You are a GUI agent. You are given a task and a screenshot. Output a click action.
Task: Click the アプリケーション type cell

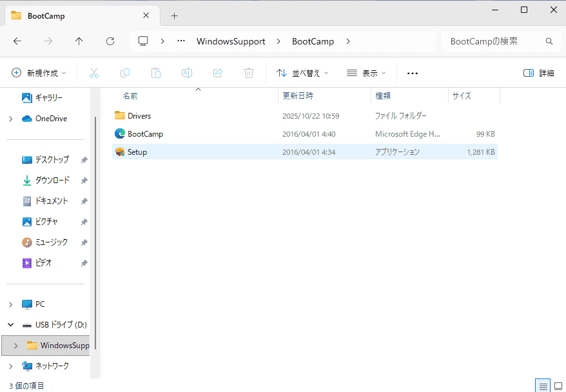pos(398,152)
